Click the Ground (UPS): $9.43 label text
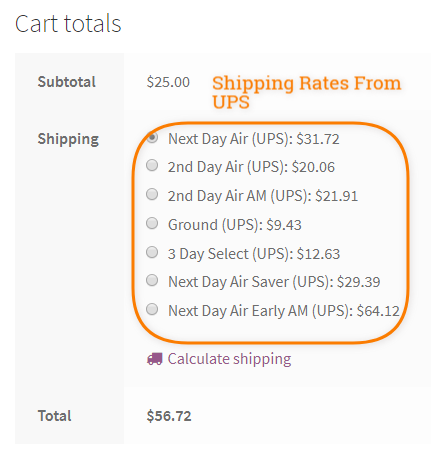This screenshot has width=439, height=464. tap(235, 225)
